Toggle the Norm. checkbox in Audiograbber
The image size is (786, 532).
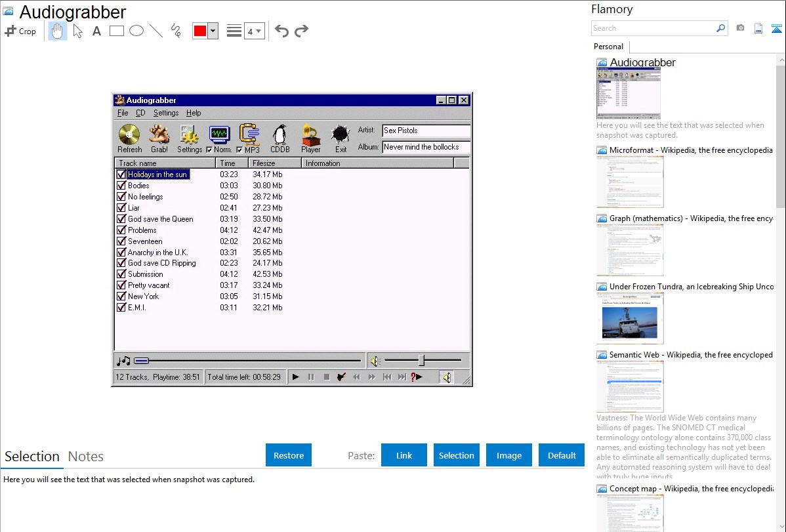209,150
